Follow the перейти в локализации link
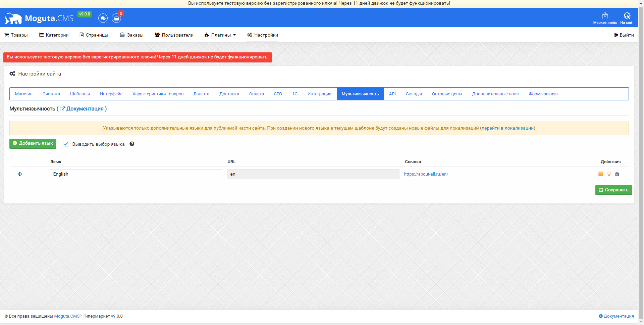 click(507, 128)
